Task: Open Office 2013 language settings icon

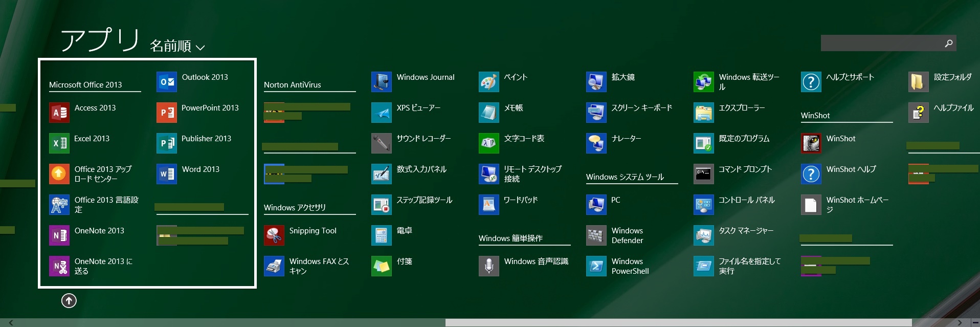Action: pyautogui.click(x=59, y=205)
